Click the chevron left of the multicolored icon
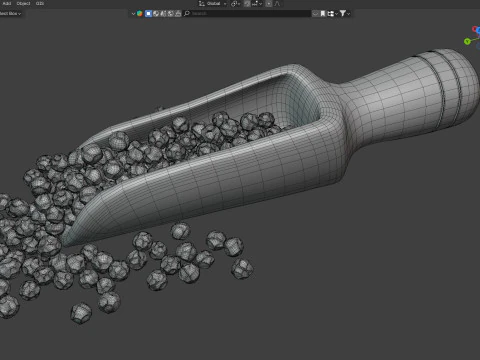This screenshot has width=480, height=360. click(133, 14)
